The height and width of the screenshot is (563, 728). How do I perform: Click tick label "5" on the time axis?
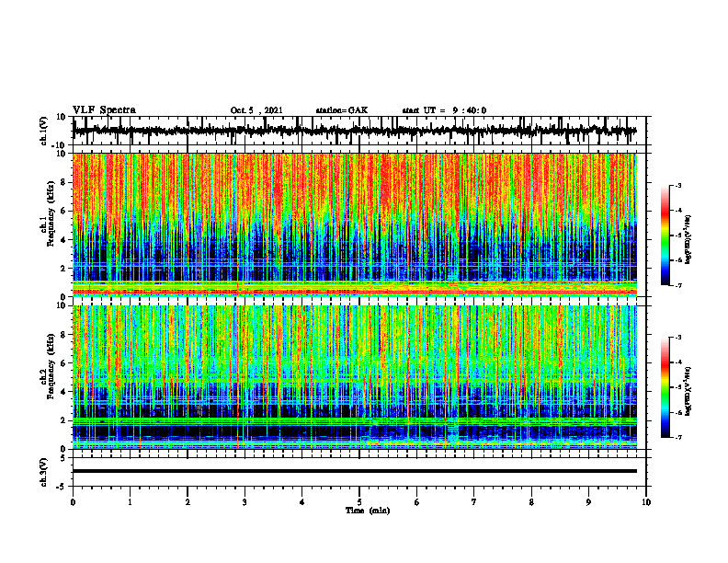click(359, 502)
